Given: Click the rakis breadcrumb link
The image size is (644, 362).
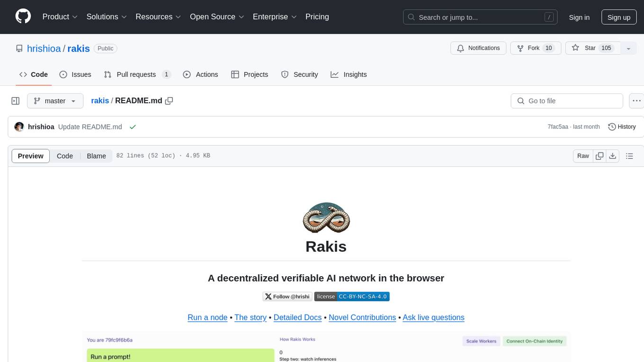Looking at the screenshot, I should pyautogui.click(x=100, y=101).
